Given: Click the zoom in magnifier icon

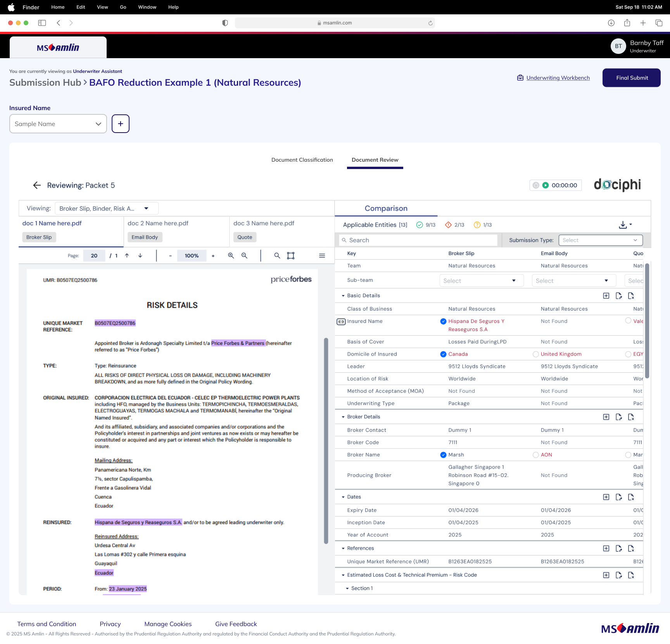Looking at the screenshot, I should pos(231,256).
